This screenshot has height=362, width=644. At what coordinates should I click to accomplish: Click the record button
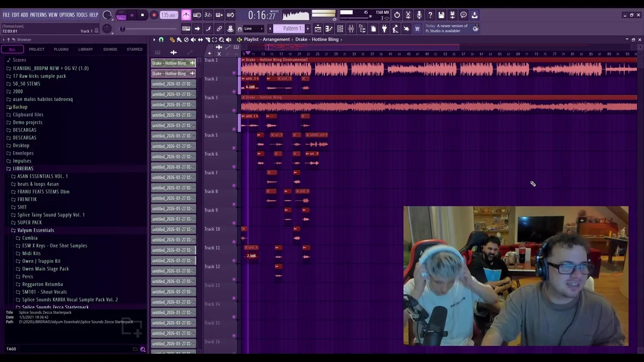(154, 15)
